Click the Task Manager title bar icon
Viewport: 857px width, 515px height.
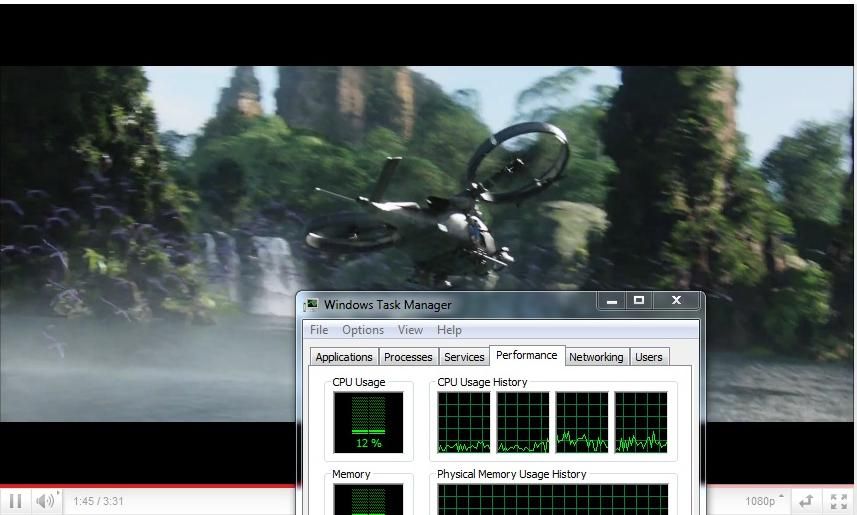312,305
